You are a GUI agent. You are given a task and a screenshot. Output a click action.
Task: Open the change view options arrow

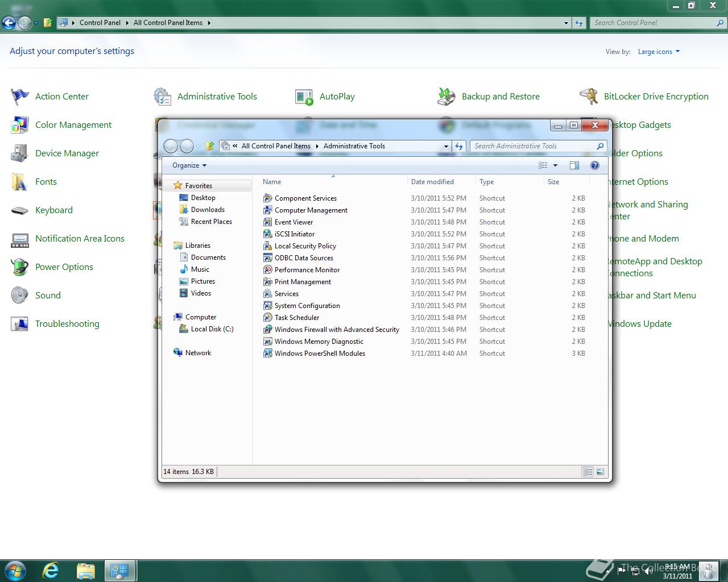coord(555,165)
